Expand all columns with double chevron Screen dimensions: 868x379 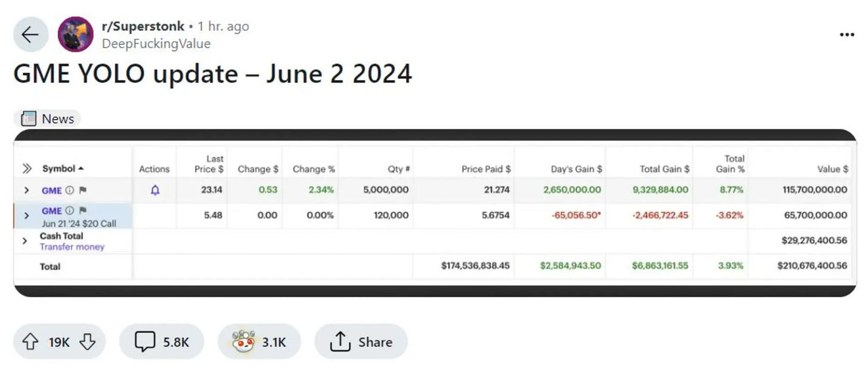point(27,169)
